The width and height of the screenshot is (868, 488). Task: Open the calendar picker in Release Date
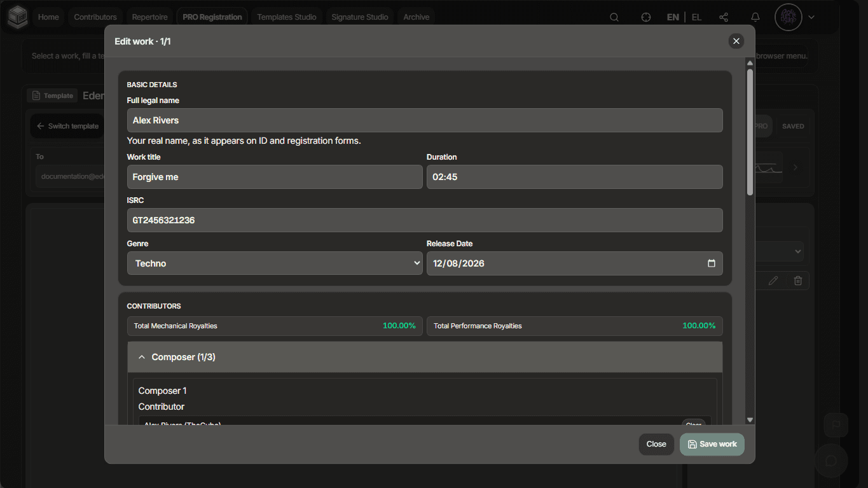click(712, 263)
